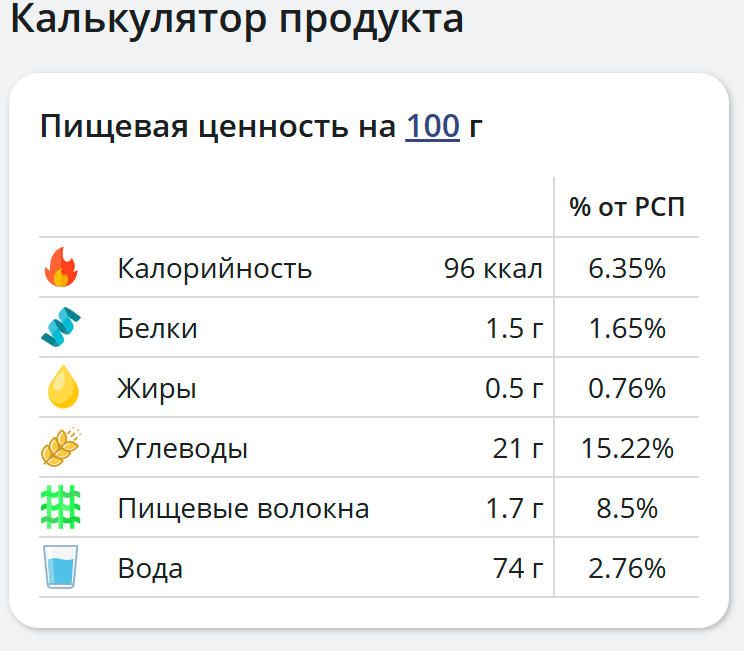Click the water glass icon
This screenshot has width=744, height=651.
coord(61,567)
